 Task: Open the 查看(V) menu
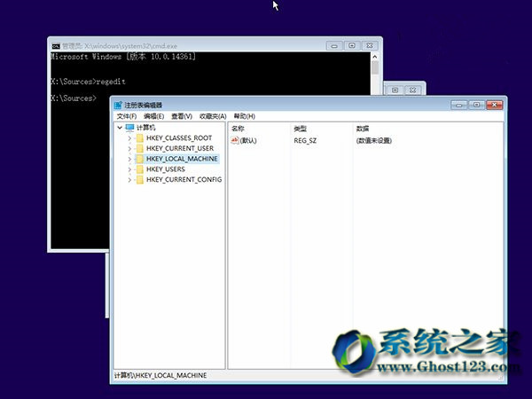182,116
